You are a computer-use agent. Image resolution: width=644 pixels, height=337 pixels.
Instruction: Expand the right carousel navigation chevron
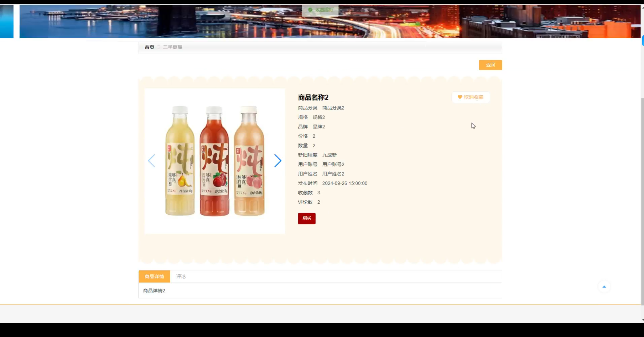tap(278, 160)
